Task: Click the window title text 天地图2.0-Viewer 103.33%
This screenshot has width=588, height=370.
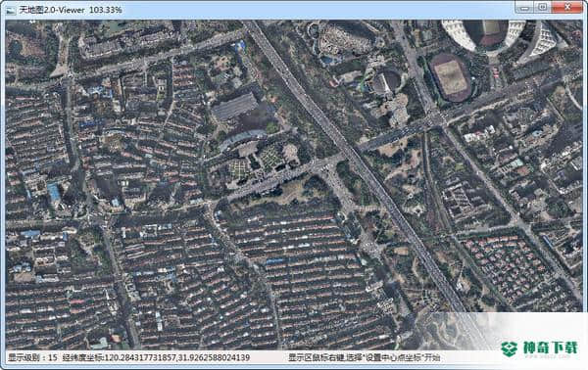Action: 71,10
